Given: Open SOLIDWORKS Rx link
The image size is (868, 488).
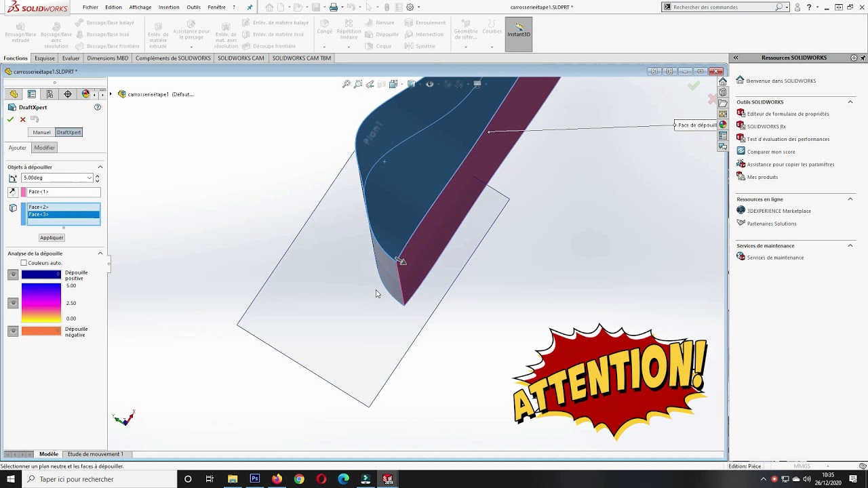Looking at the screenshot, I should (x=766, y=127).
